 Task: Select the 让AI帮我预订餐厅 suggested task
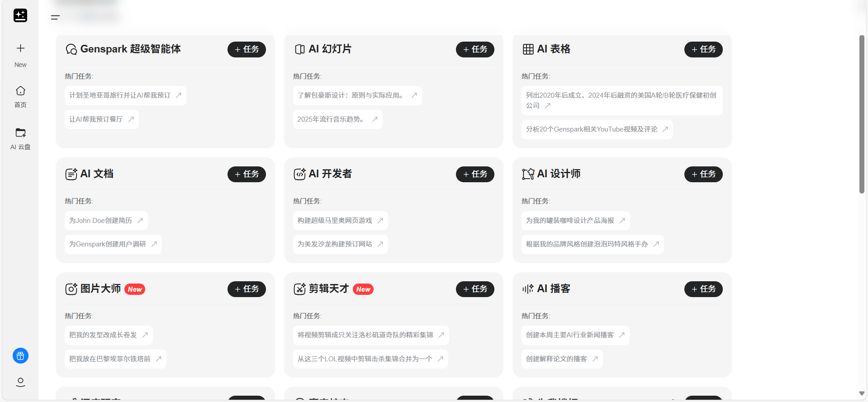(101, 119)
